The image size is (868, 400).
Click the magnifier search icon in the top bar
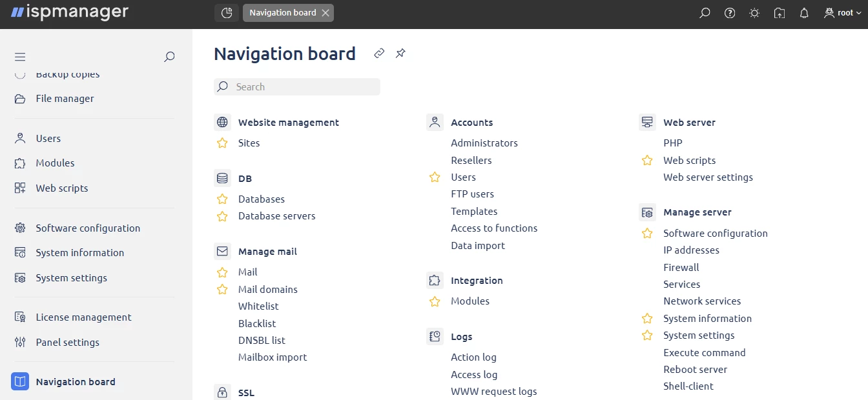(x=705, y=12)
